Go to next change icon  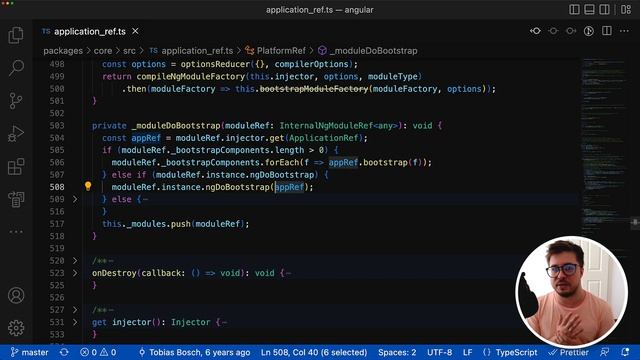point(571,31)
